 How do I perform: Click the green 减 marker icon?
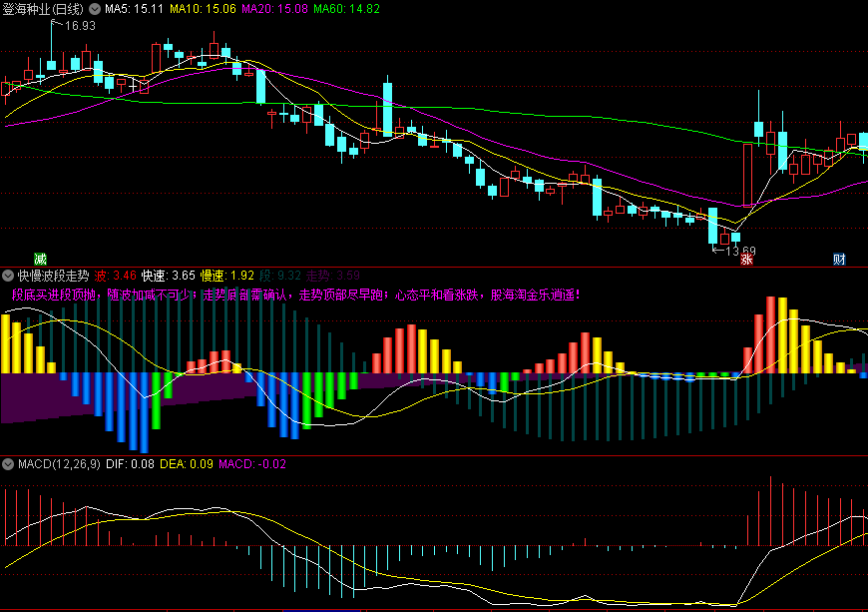point(41,259)
